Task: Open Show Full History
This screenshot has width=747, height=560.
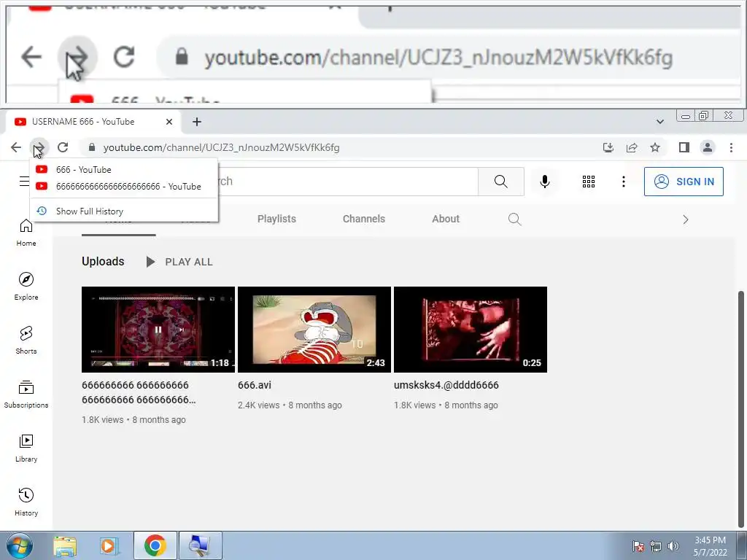Action: coord(124,211)
